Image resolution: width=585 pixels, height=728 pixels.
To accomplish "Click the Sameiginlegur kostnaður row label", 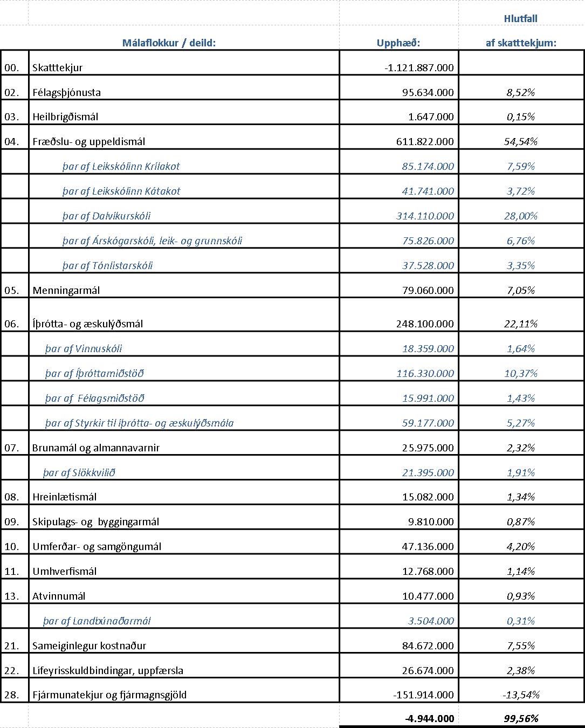I will [90, 646].
